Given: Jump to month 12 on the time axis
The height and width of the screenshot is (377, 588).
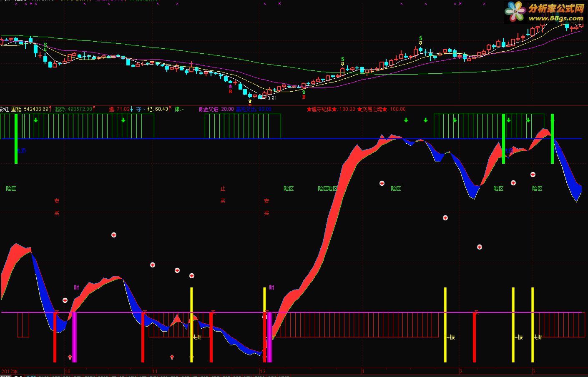Looking at the screenshot, I should click(x=263, y=371).
